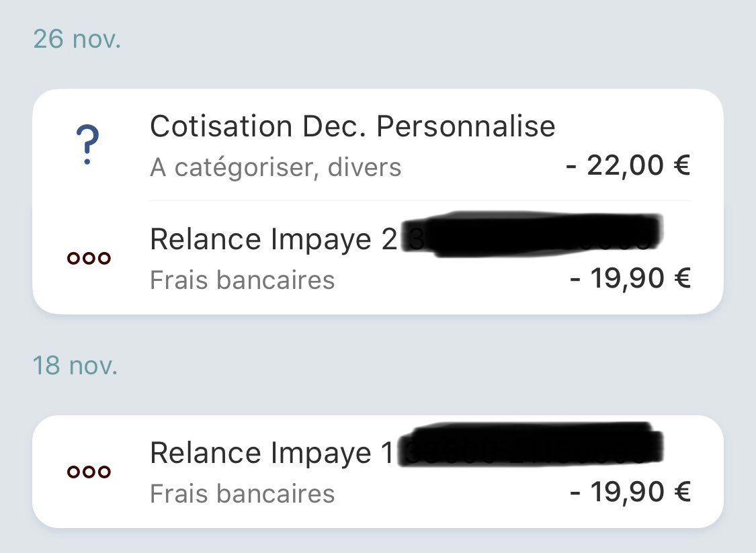The image size is (756, 553).
Task: Click the divider line below the Cotisation row
Action: (x=420, y=200)
